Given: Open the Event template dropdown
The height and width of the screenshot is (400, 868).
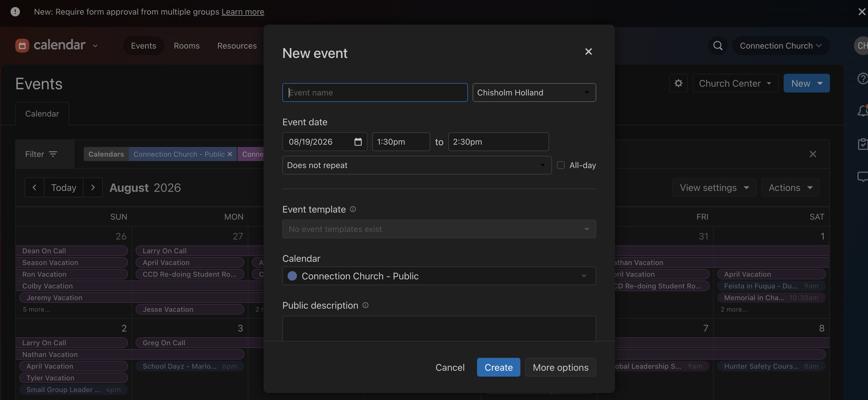Looking at the screenshot, I should tap(439, 229).
